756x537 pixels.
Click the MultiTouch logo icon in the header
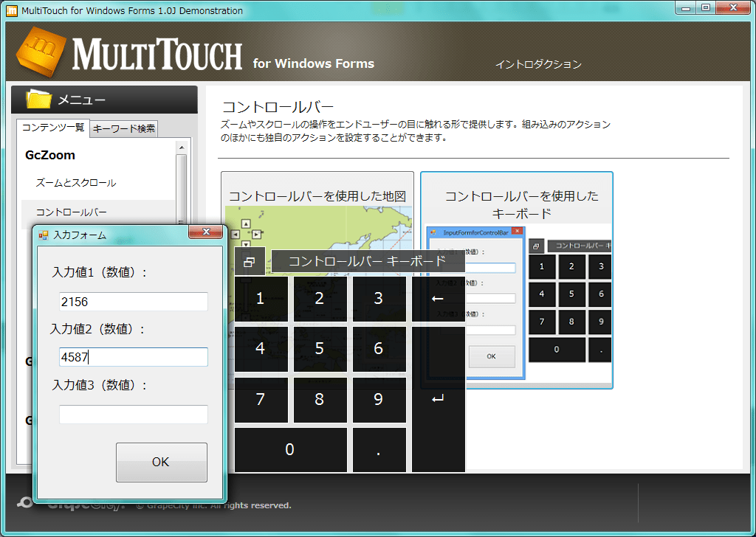[41, 52]
